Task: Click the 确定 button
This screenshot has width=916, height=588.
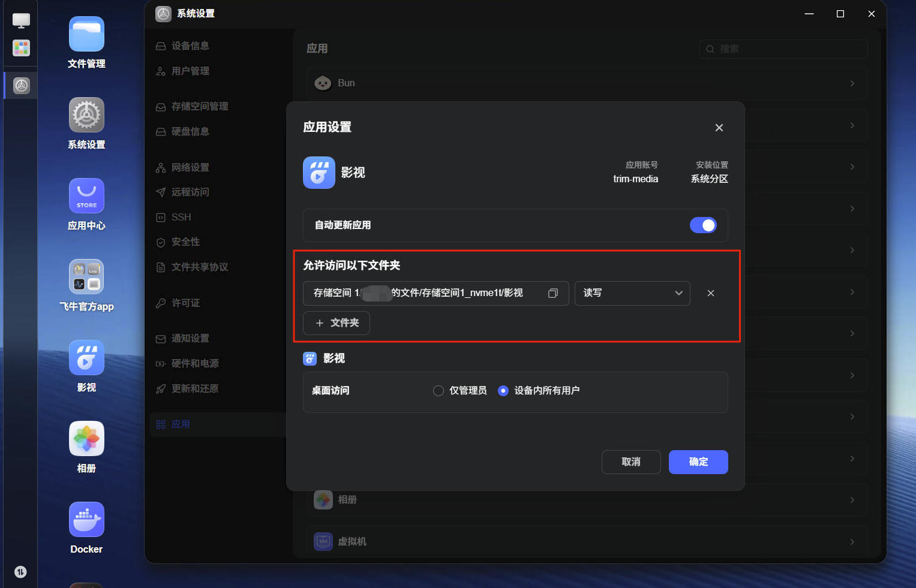Action: [x=698, y=462]
